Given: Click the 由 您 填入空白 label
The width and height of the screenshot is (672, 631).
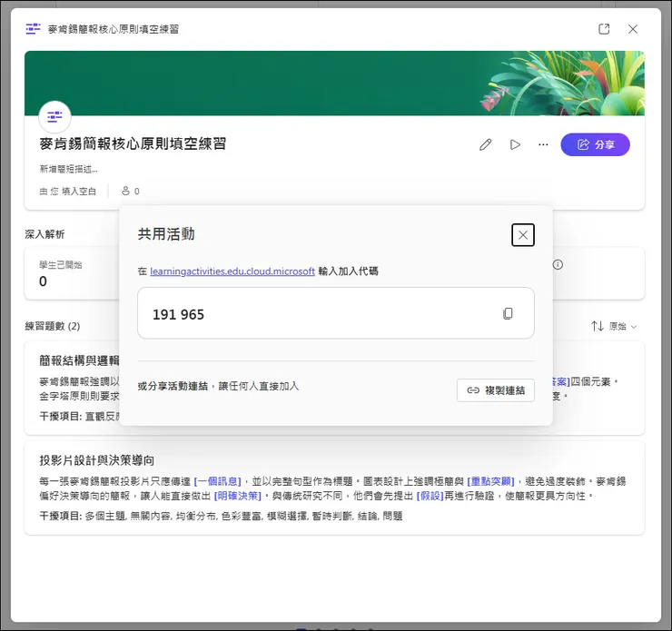Looking at the screenshot, I should tap(68, 191).
